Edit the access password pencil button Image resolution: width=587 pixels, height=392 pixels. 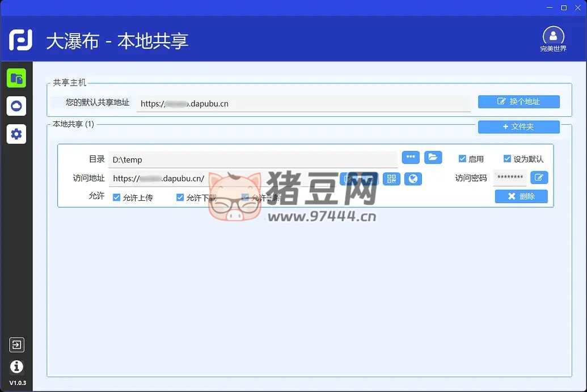539,178
